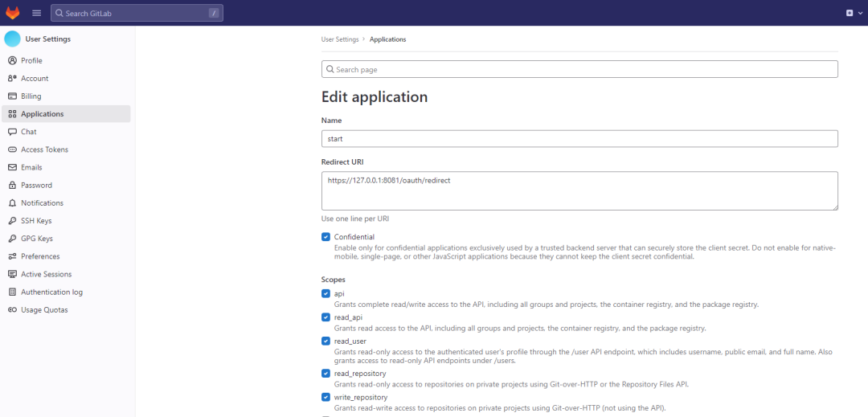Click the Billing credit card icon
Viewport: 868px width, 417px height.
click(x=12, y=96)
